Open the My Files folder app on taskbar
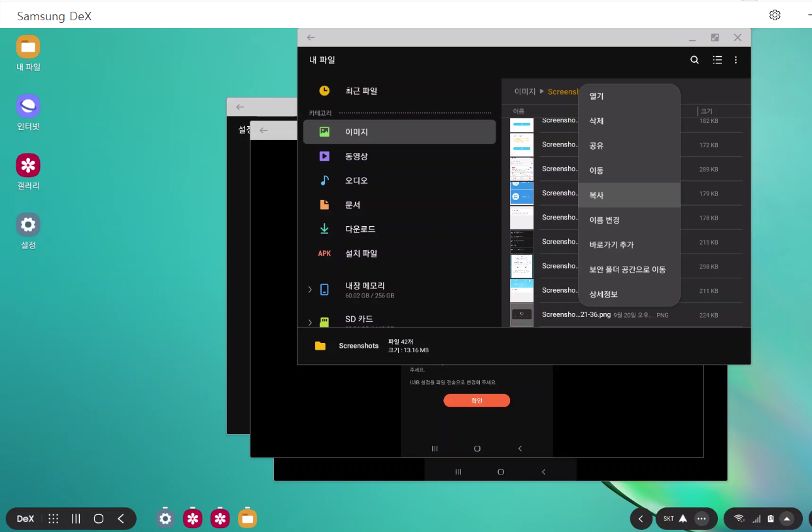812x532 pixels. [246, 518]
